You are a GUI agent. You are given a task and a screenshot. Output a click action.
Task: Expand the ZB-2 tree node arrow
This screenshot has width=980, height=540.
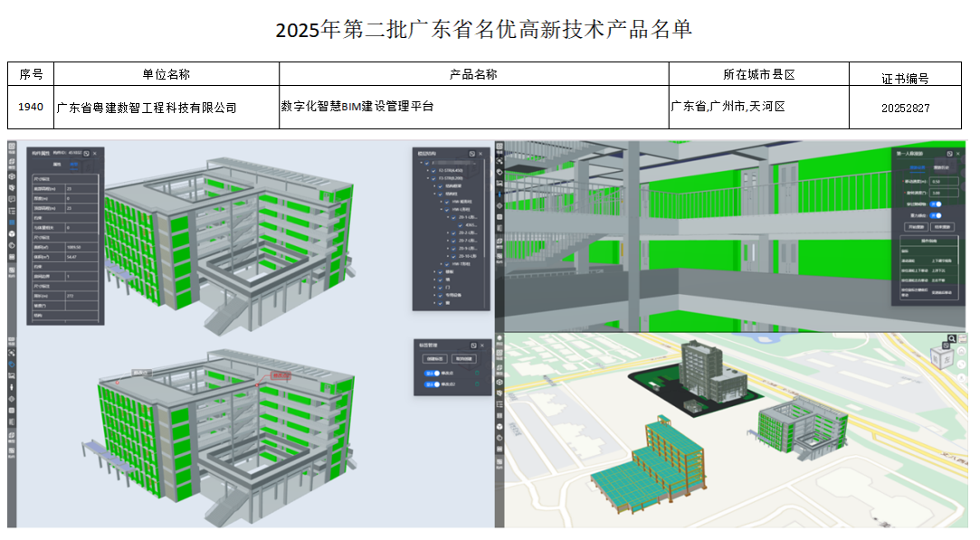[x=450, y=233]
